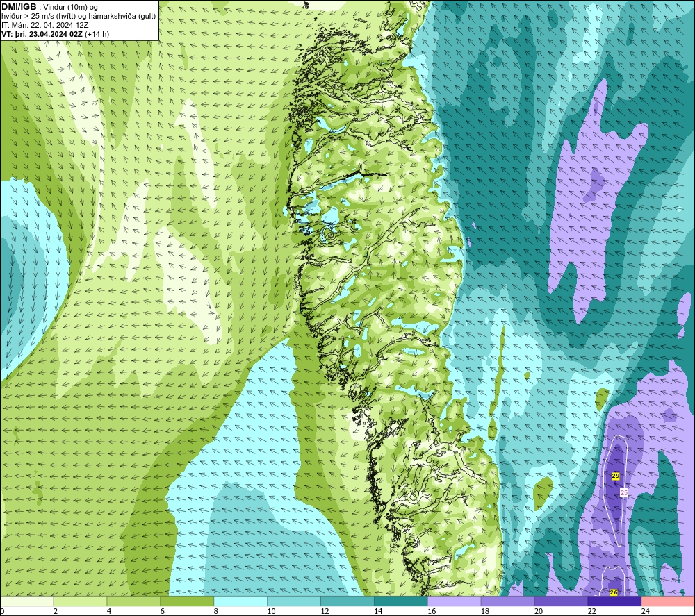This screenshot has height=616, width=695.
Task: Click the legend number 24
Action: tap(646, 611)
